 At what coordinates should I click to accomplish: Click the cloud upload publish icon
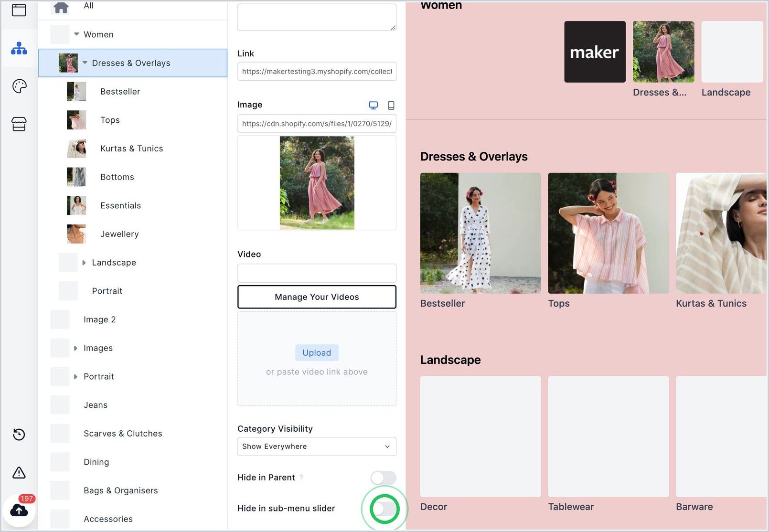pos(19,510)
